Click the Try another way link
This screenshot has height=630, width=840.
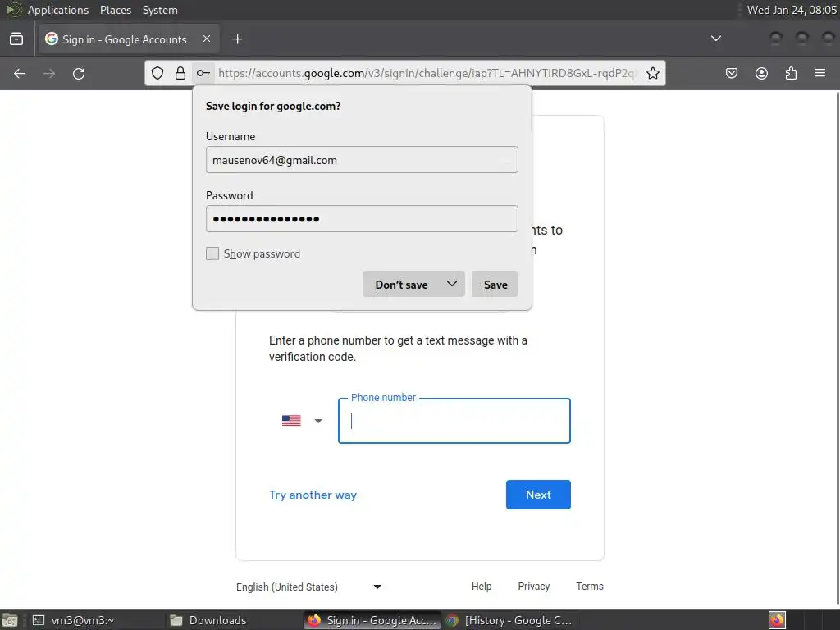pos(313,495)
